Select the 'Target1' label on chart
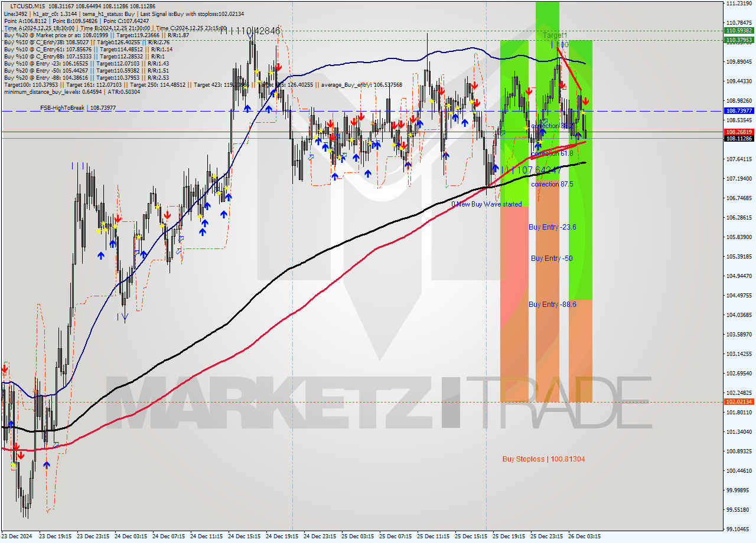The image size is (756, 543). [x=555, y=35]
